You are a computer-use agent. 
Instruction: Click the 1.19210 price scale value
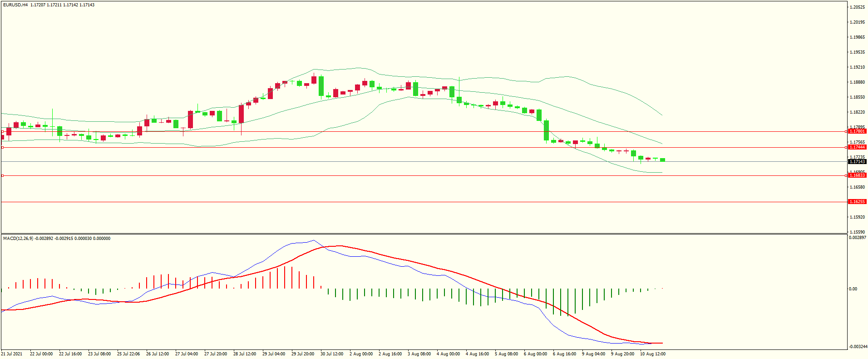click(857, 67)
